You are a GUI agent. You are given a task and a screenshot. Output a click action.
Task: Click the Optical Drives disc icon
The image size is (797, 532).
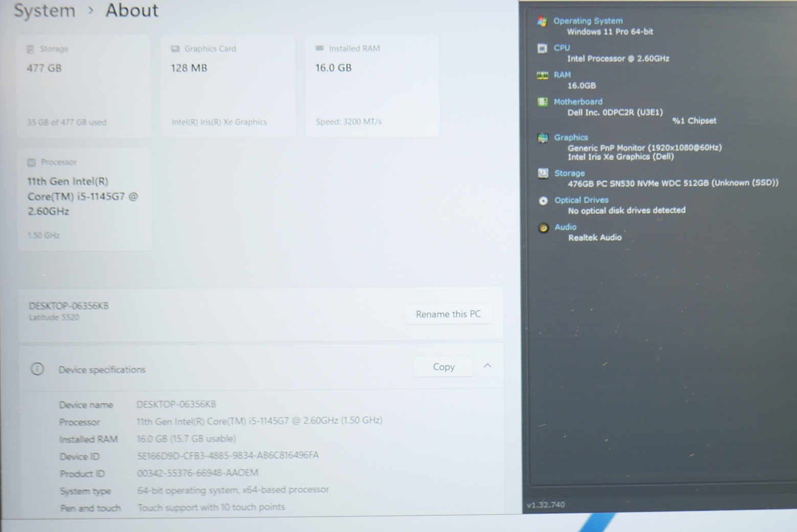[x=543, y=201]
